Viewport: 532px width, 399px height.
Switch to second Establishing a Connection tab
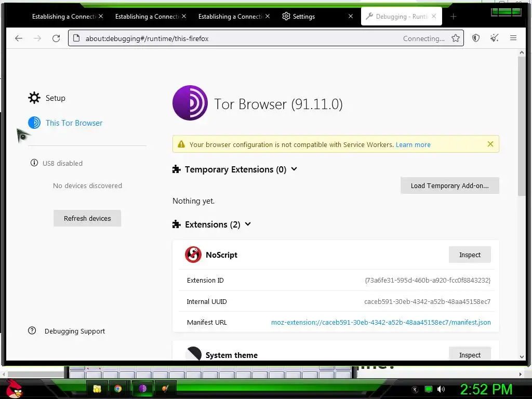point(147,16)
